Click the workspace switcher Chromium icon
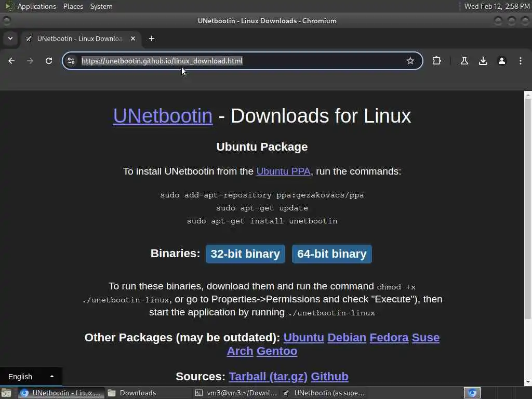 tap(472, 393)
